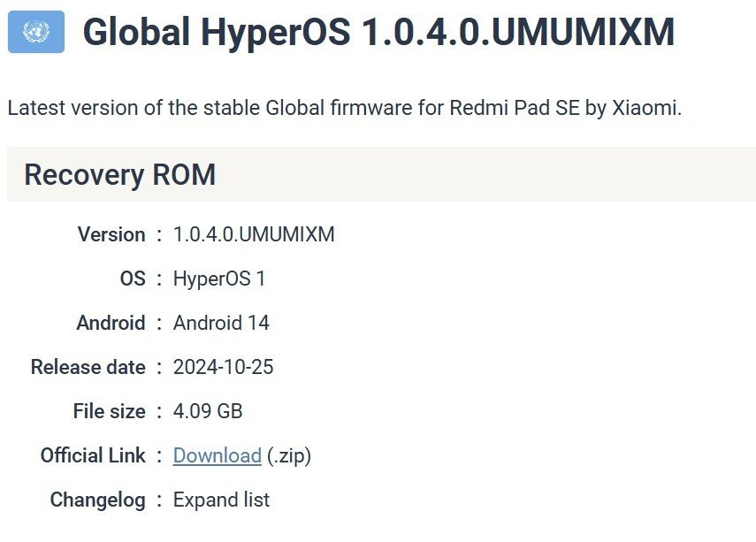Expand the changelog list
756x542 pixels.
click(x=221, y=500)
